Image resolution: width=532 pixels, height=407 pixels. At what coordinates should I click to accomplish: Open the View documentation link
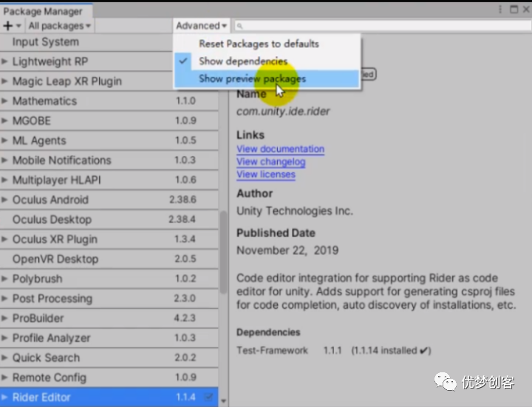[x=280, y=149]
